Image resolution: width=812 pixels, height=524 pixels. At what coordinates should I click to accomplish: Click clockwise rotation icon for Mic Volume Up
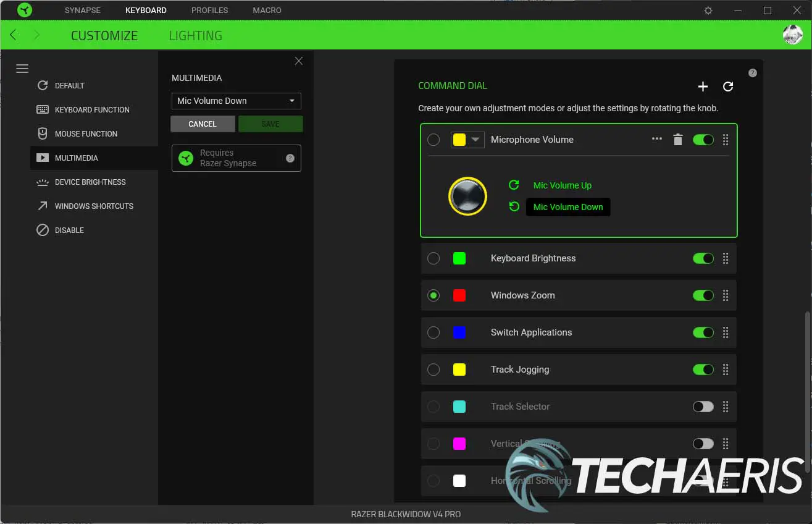tap(514, 185)
